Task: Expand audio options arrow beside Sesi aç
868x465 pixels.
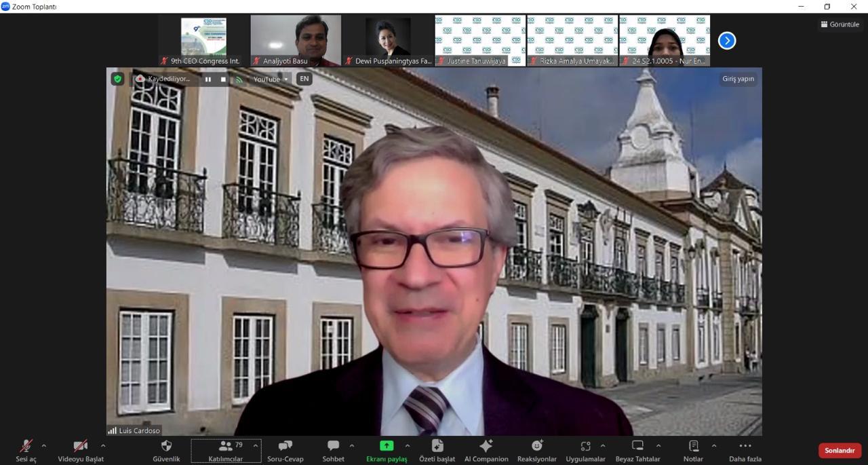Action: 44,446
